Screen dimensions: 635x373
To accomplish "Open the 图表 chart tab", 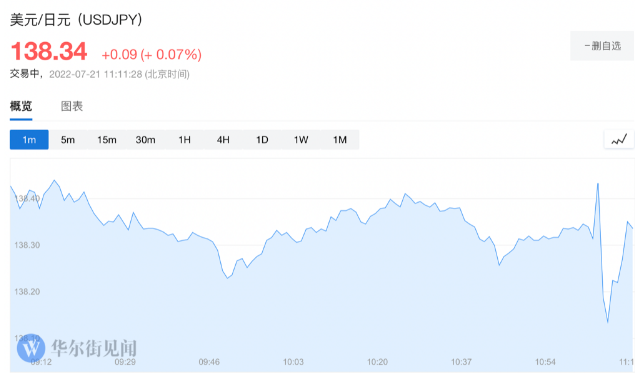I will point(72,106).
